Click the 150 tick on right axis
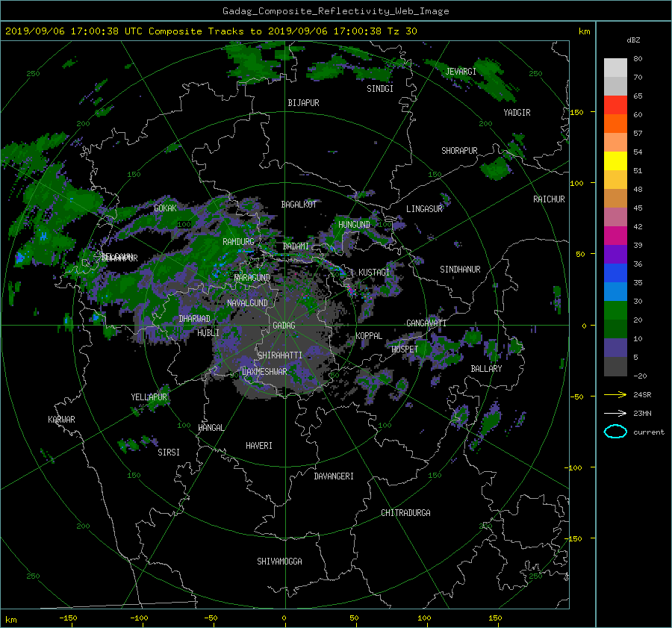This screenshot has height=628, width=672. coord(577,112)
